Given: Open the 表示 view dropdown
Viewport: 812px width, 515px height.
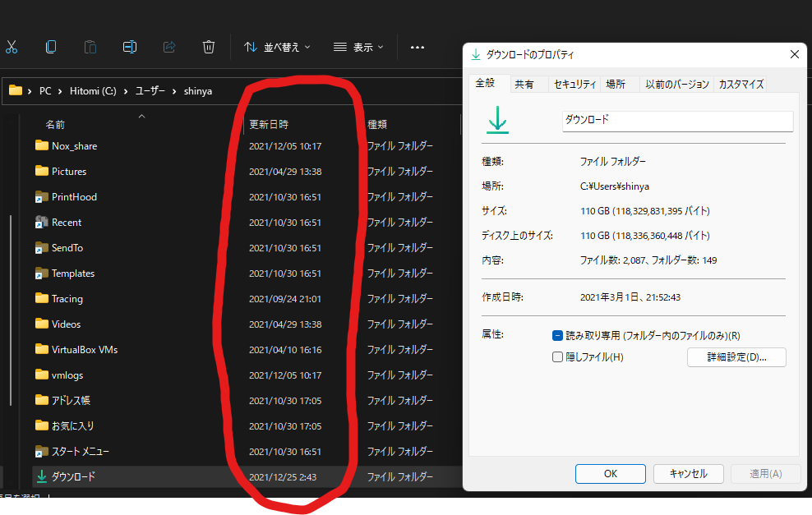Looking at the screenshot, I should (x=359, y=47).
